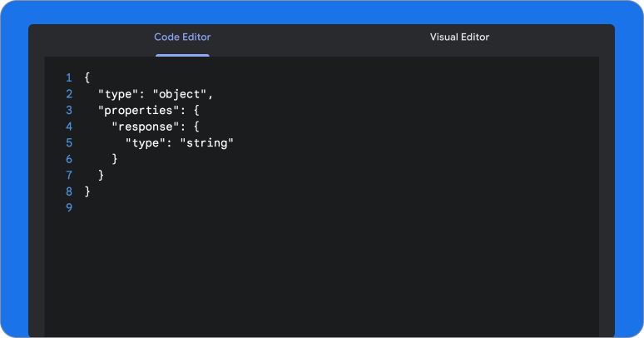The height and width of the screenshot is (338, 644).
Task: Select line number 3 in gutter
Action: click(x=69, y=110)
